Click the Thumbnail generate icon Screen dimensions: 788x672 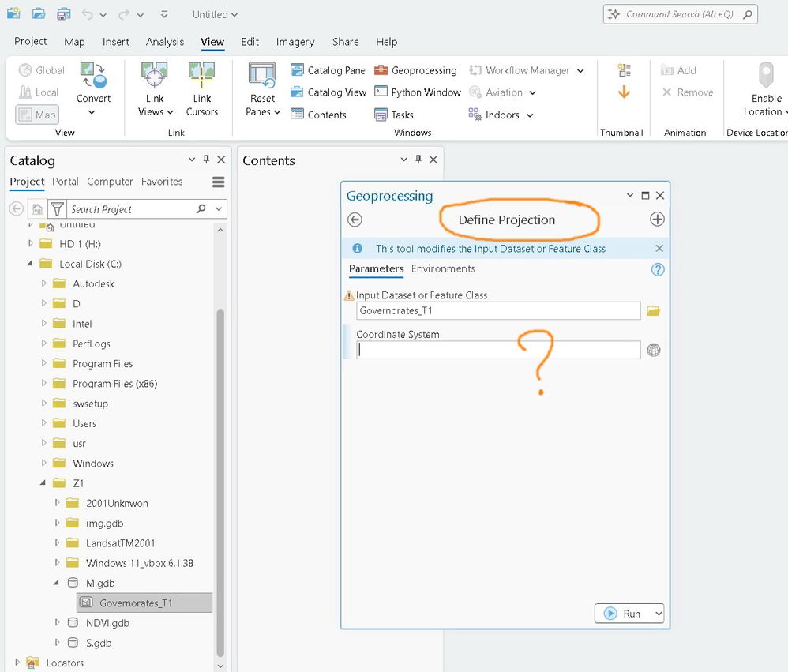point(625,70)
